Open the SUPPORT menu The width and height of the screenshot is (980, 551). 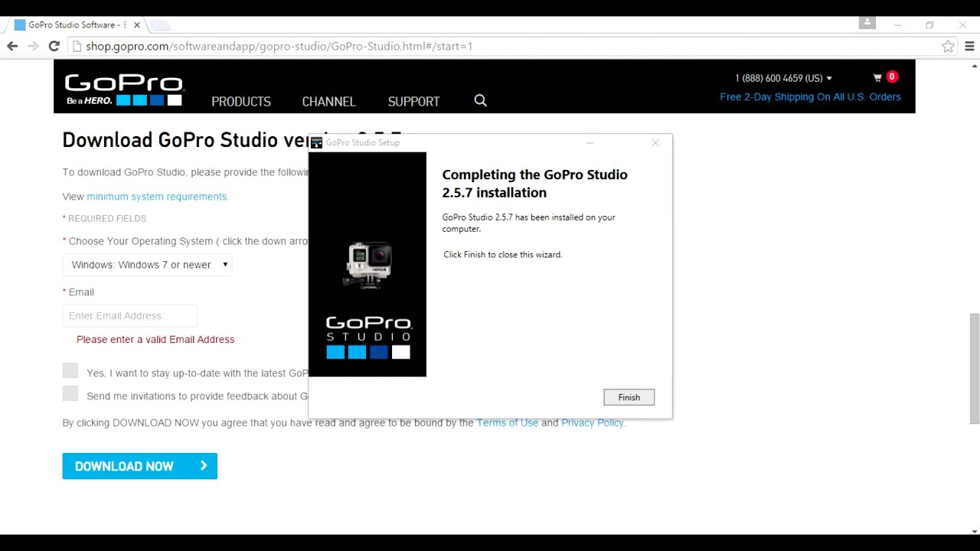(413, 101)
